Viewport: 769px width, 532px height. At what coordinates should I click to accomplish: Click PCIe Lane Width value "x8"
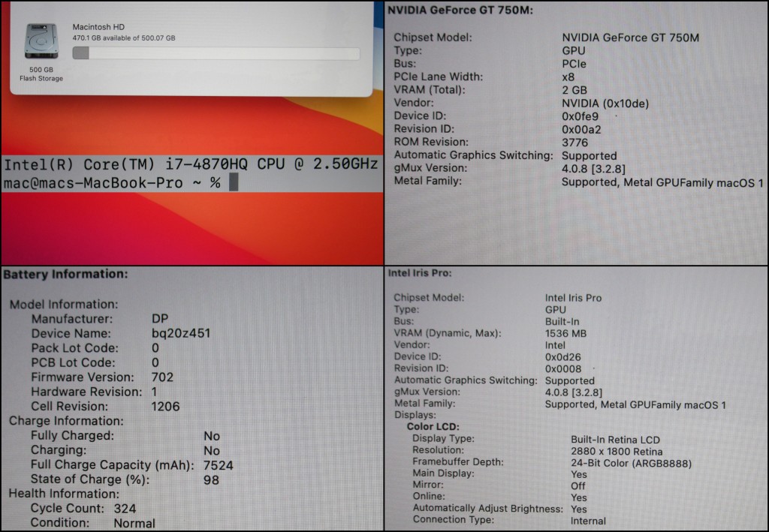pyautogui.click(x=568, y=77)
